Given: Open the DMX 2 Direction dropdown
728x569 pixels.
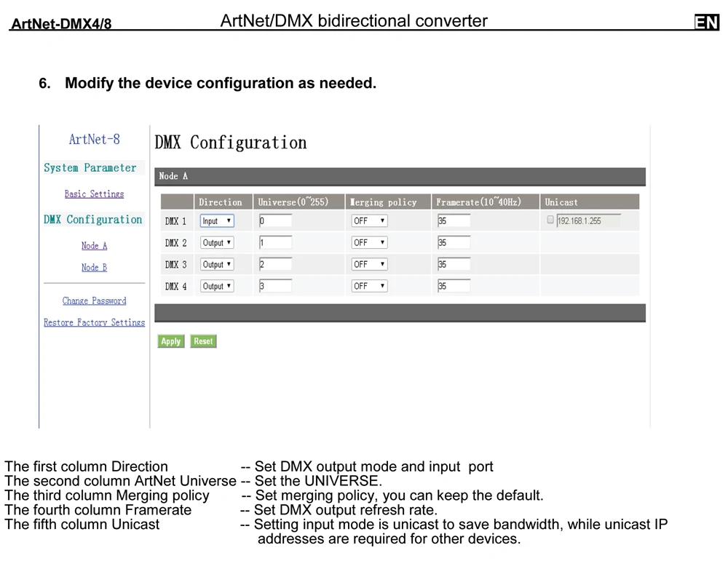Looking at the screenshot, I should click(x=217, y=243).
